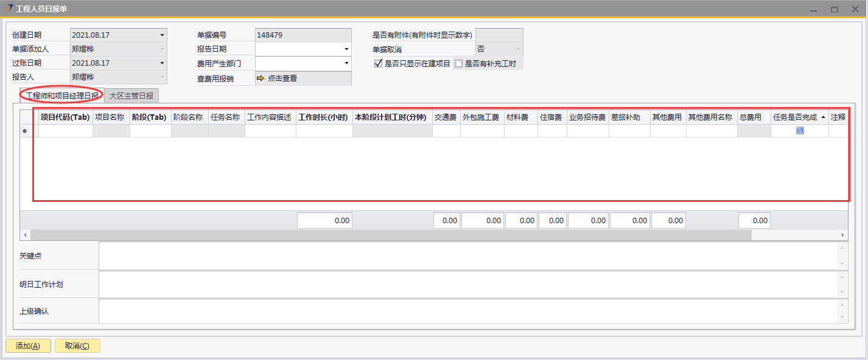Click the sort arrow on 任务是否完成 header
Screen dimensions: 868x360
point(823,117)
